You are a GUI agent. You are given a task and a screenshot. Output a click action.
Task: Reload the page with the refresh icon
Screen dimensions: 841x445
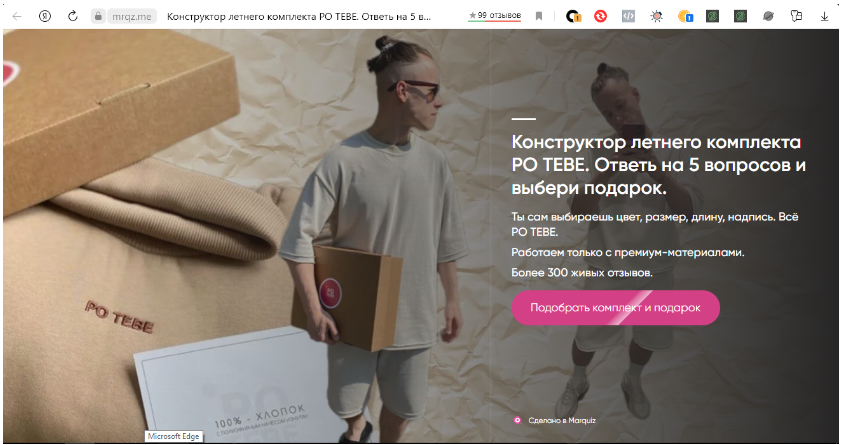tap(72, 16)
